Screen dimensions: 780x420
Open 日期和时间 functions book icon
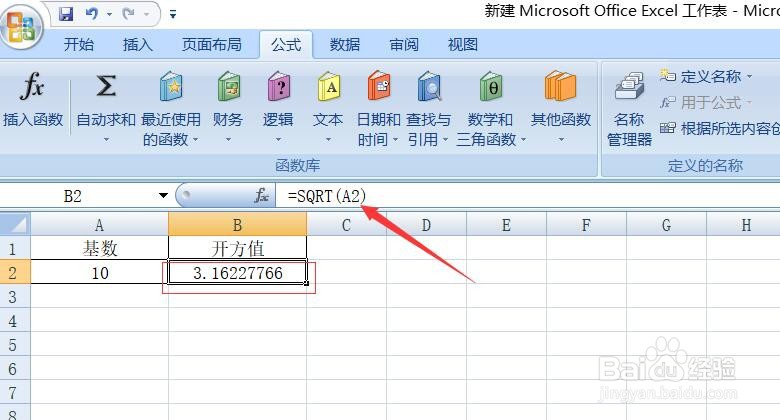click(x=379, y=86)
